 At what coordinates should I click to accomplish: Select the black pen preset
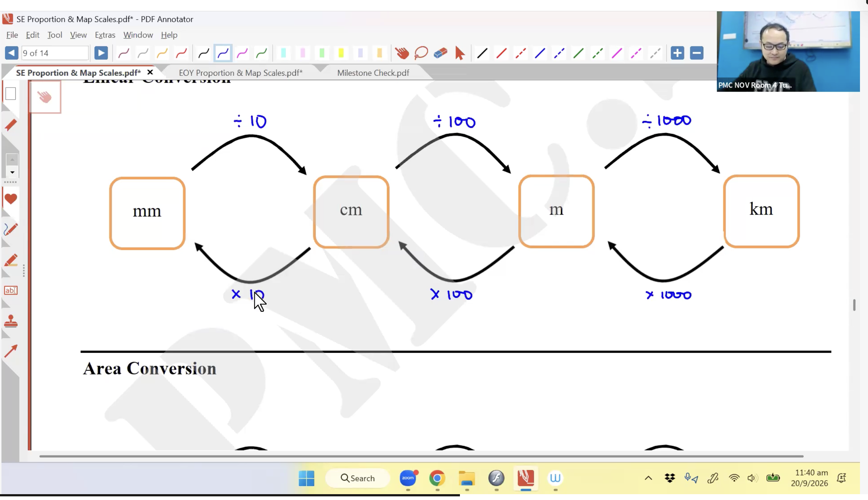click(204, 53)
